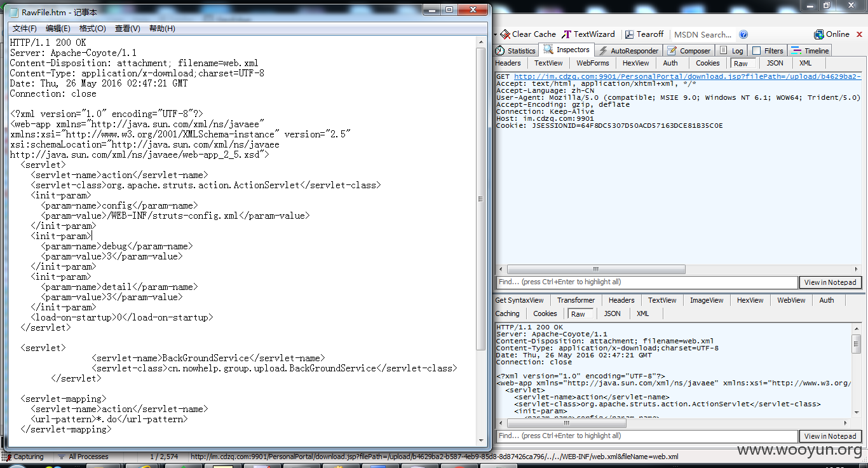Click the Clear Cache toolbar icon
The width and height of the screenshot is (868, 468).
505,34
